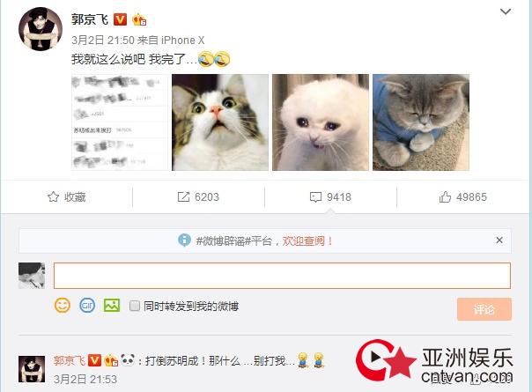Viewport: 532px width, 392px height.
Task: Focus the comment text input box
Action: tap(282, 276)
